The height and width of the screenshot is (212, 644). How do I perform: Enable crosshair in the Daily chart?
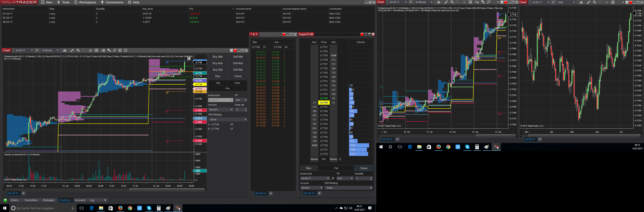[607, 2]
